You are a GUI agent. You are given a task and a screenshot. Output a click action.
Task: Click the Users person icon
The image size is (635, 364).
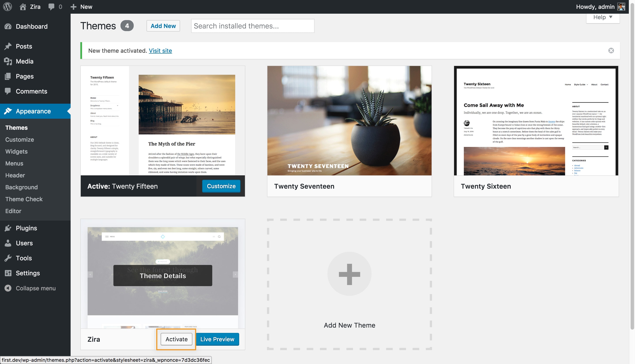point(8,243)
